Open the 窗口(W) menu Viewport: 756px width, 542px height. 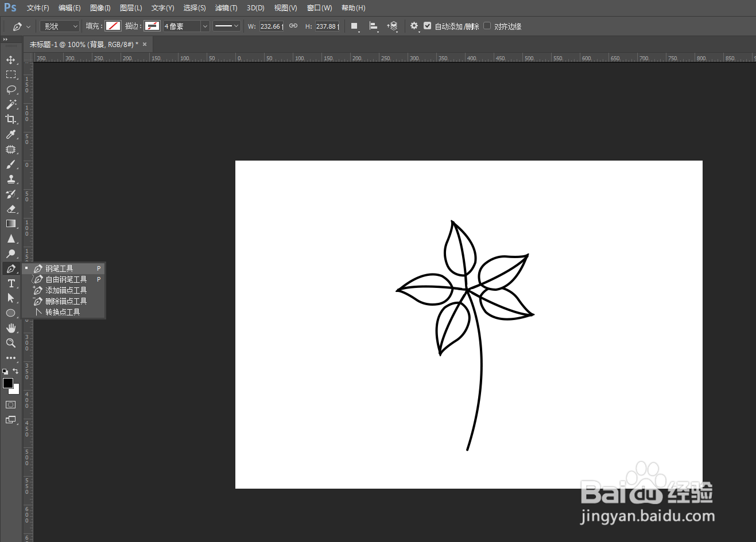[320, 8]
